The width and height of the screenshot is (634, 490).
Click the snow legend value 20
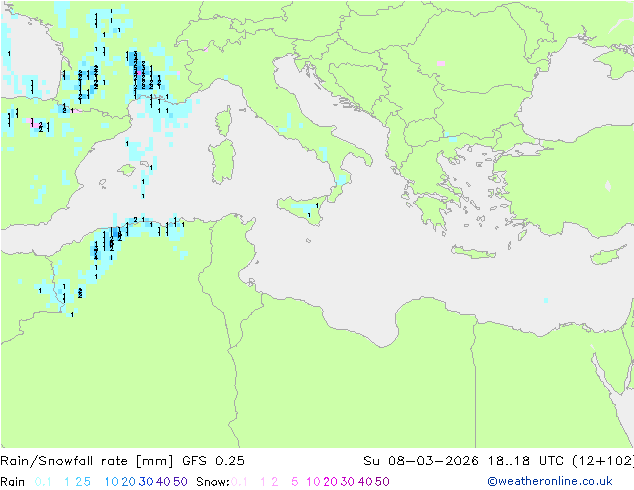(x=330, y=482)
